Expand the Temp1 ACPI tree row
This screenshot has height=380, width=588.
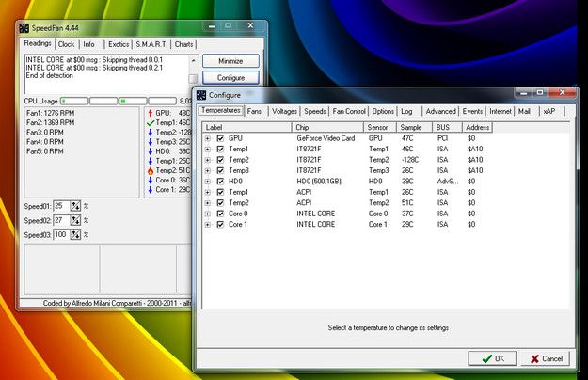click(208, 193)
